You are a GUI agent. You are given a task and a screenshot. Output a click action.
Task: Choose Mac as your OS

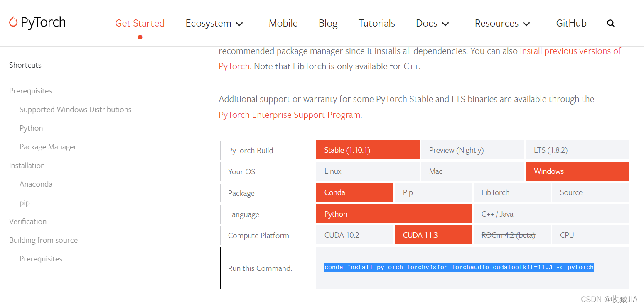(472, 171)
